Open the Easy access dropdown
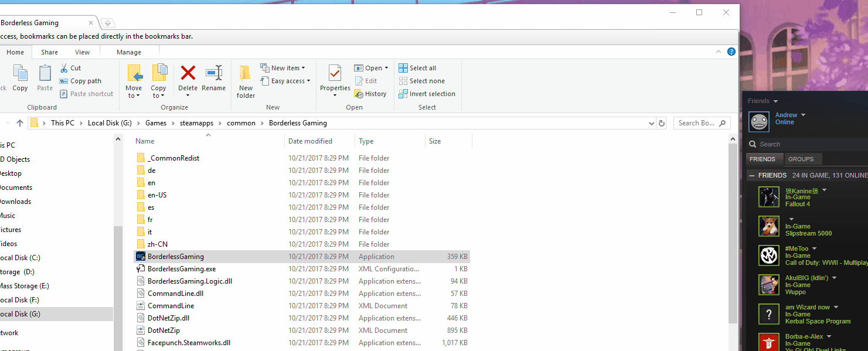The image size is (868, 351). tap(285, 81)
